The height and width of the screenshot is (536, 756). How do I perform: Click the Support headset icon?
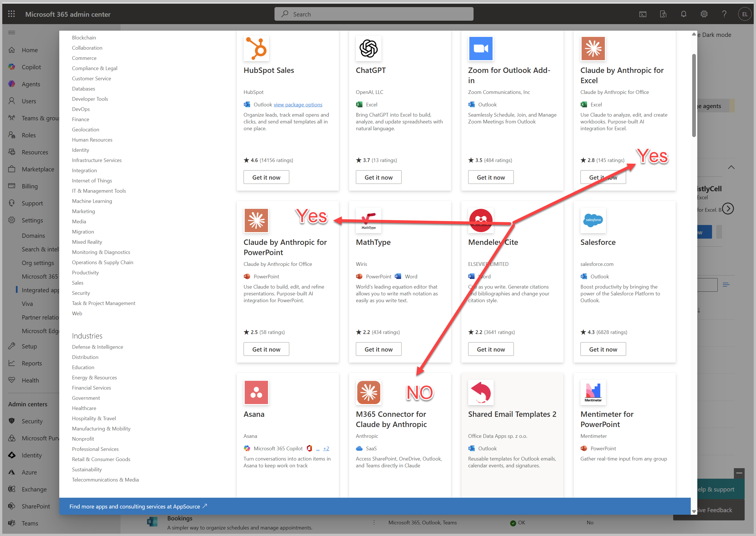12,203
